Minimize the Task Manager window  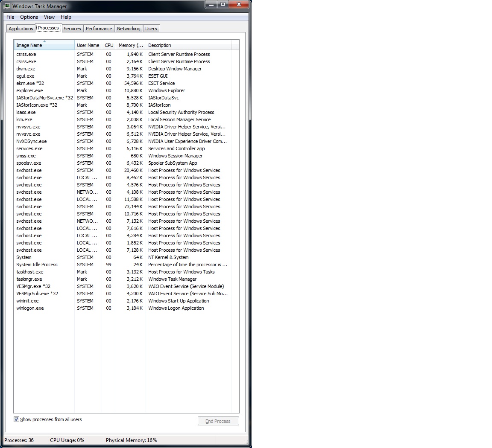(211, 5)
